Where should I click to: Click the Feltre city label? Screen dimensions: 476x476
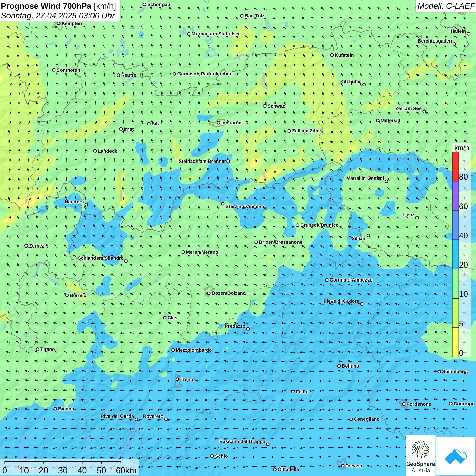click(x=302, y=392)
